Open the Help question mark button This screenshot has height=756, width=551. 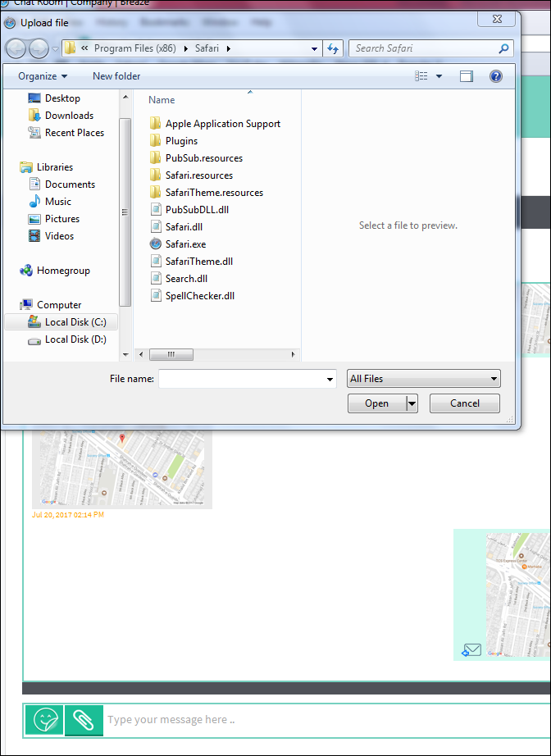pyautogui.click(x=495, y=76)
